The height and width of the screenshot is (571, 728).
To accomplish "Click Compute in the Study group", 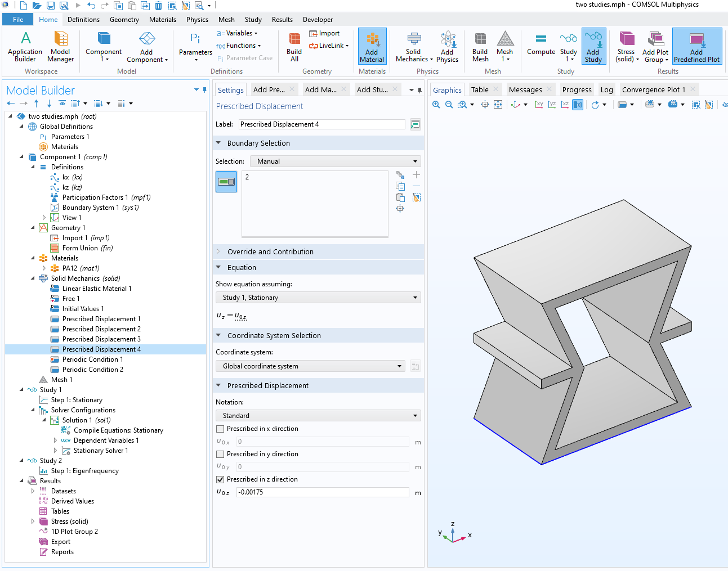I will pyautogui.click(x=541, y=44).
